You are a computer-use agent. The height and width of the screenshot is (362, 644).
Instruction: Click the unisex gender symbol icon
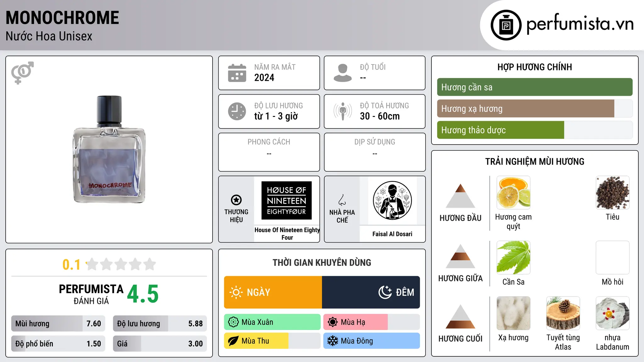[x=22, y=73]
